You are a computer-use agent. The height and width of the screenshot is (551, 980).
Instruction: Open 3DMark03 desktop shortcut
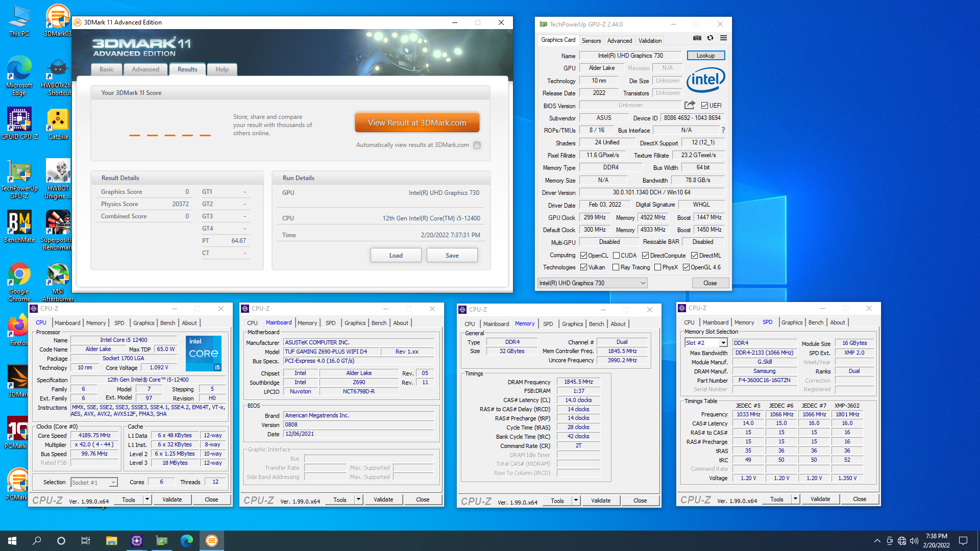pos(58,21)
